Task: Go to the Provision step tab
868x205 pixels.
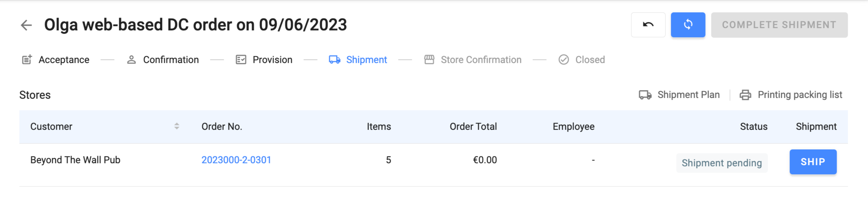Action: (272, 60)
